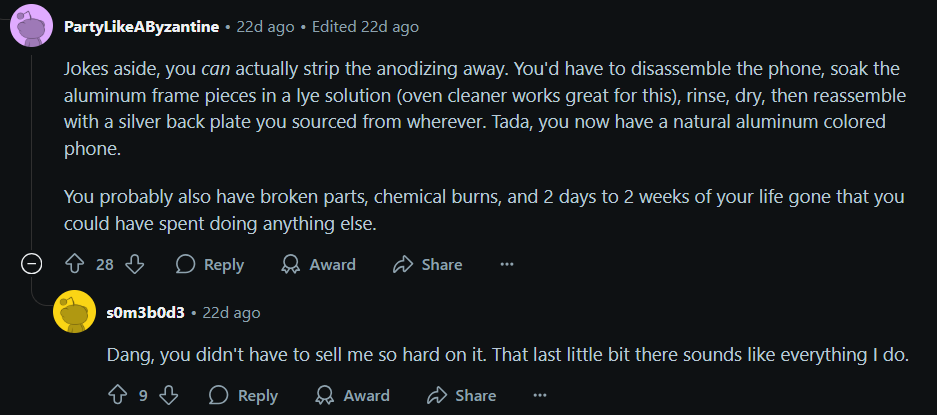Downvote PartyLikeAByzantine's comment
This screenshot has width=937, height=415.
tap(136, 264)
